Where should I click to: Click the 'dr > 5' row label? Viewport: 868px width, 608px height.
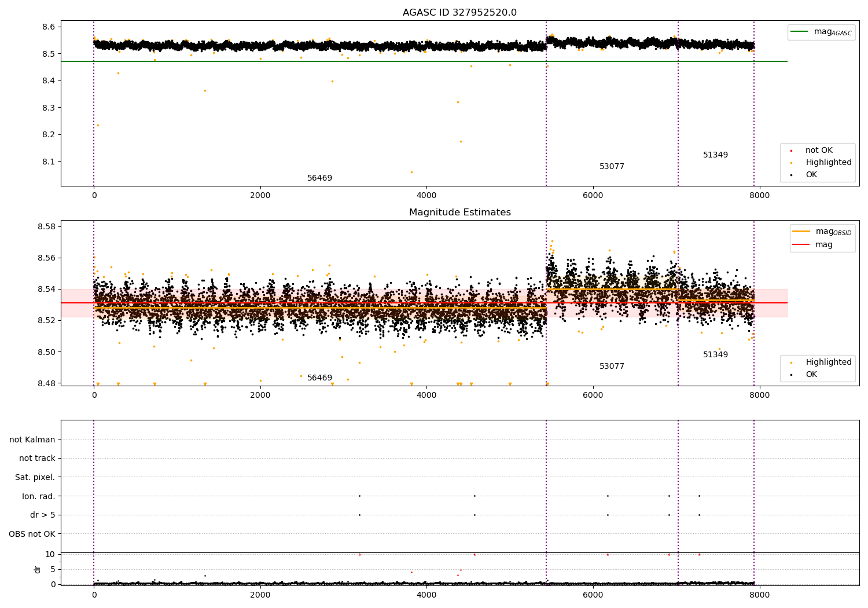click(43, 515)
